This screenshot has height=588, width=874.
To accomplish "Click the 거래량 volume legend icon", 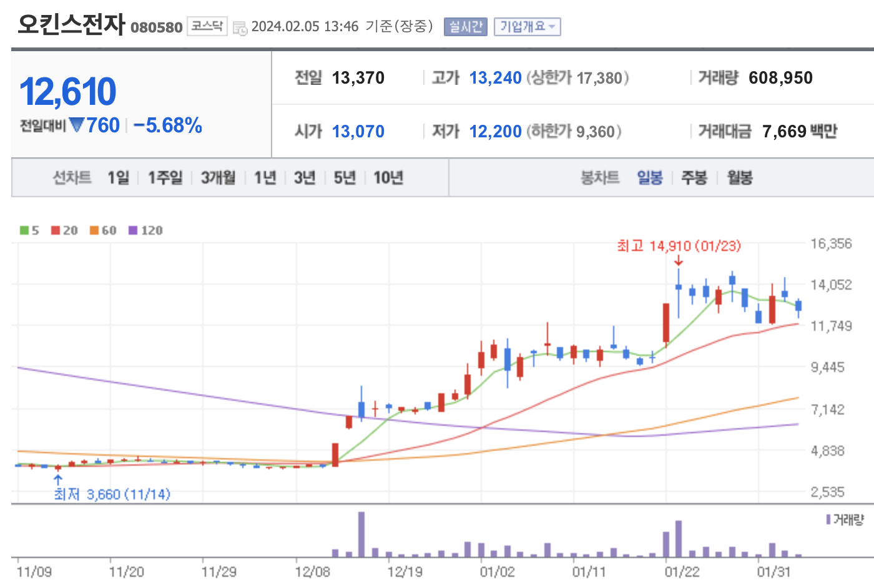I will [828, 519].
